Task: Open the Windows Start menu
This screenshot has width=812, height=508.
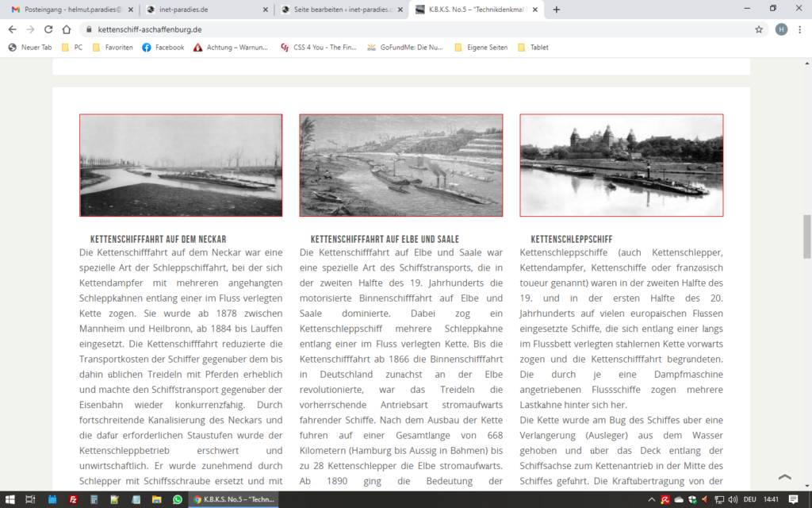Action: point(10,499)
